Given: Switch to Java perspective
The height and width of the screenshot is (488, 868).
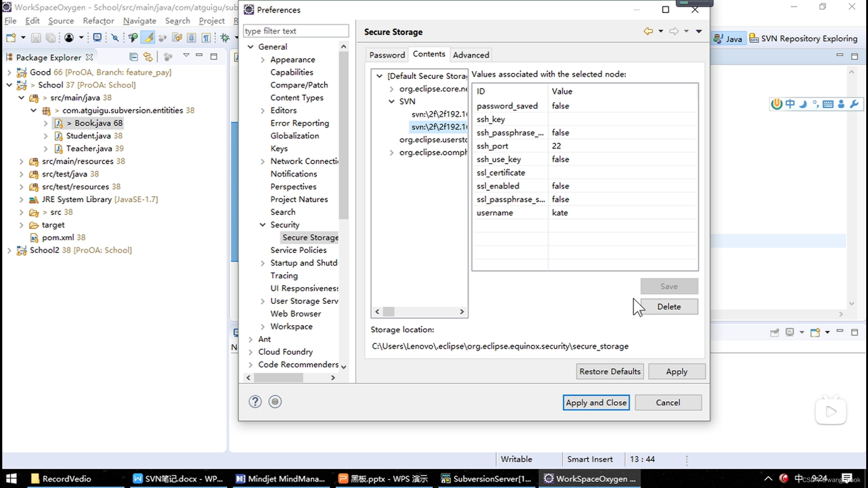Looking at the screenshot, I should pyautogui.click(x=727, y=39).
